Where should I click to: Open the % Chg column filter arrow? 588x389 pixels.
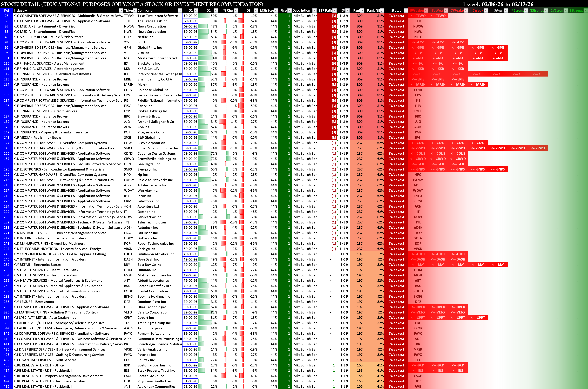(236, 10)
